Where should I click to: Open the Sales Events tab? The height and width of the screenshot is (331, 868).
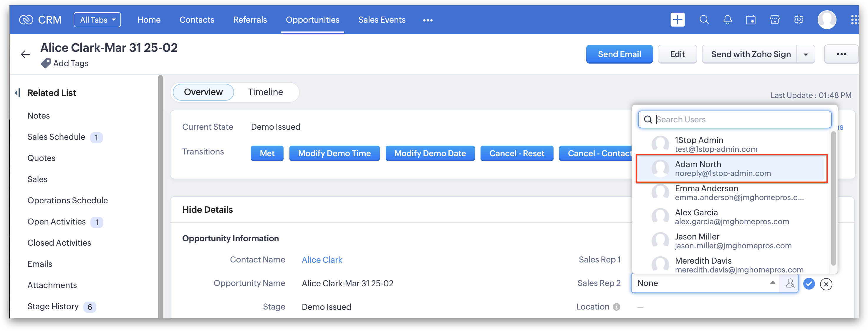382,20
